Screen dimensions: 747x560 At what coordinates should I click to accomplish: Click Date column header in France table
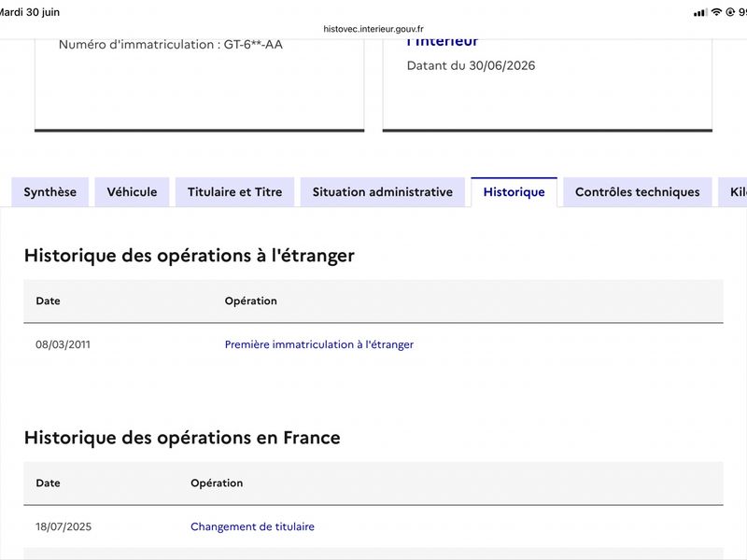[49, 483]
